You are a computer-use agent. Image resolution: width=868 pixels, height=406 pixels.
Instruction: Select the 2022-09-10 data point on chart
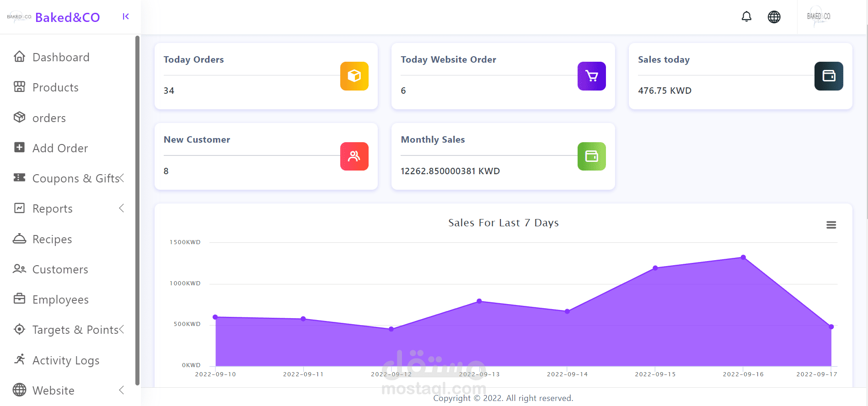point(215,317)
